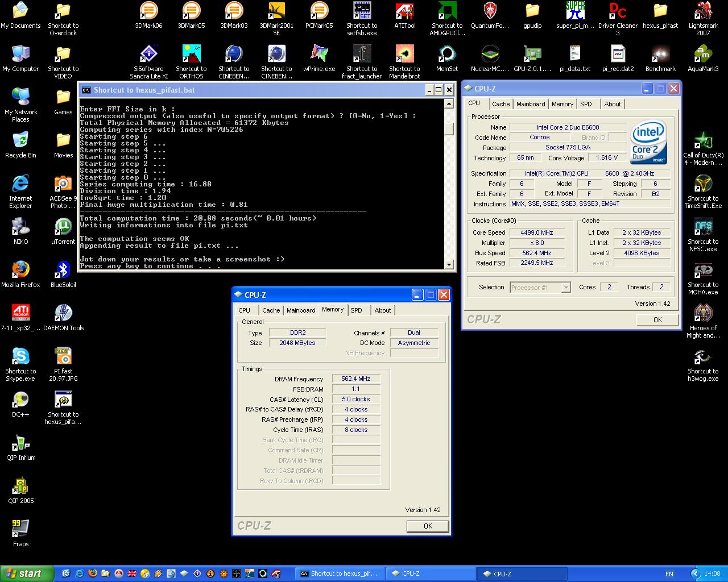Open About tab in CPU window
728x582 pixels.
click(613, 104)
